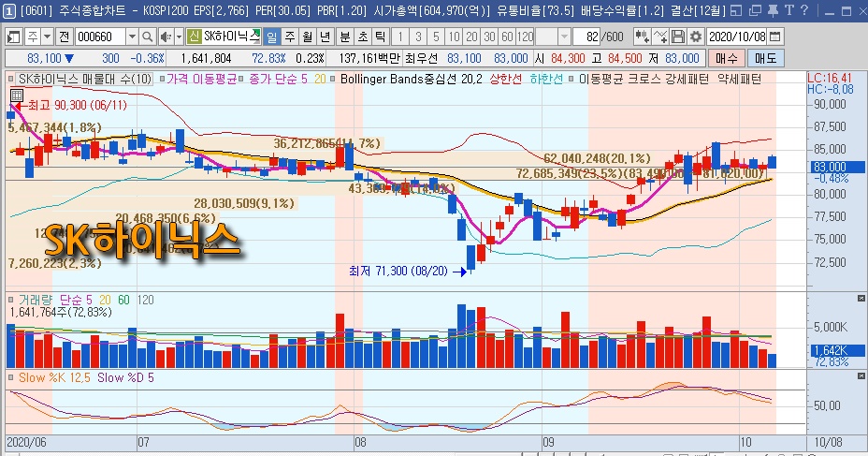Open the stock code 000660 dropdown arrow
The image size is (868, 456).
132,37
